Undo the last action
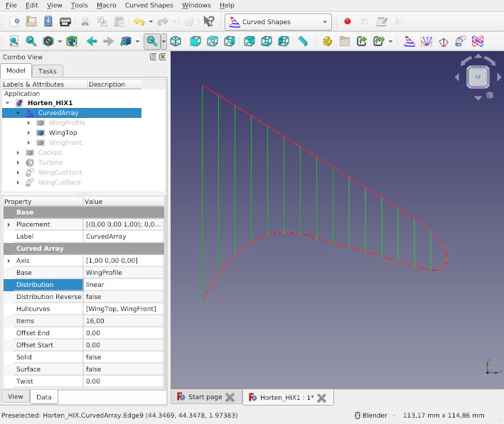 tap(139, 21)
